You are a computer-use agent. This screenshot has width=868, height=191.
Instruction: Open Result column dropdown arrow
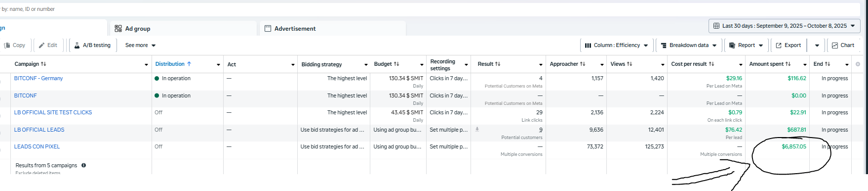coord(541,65)
